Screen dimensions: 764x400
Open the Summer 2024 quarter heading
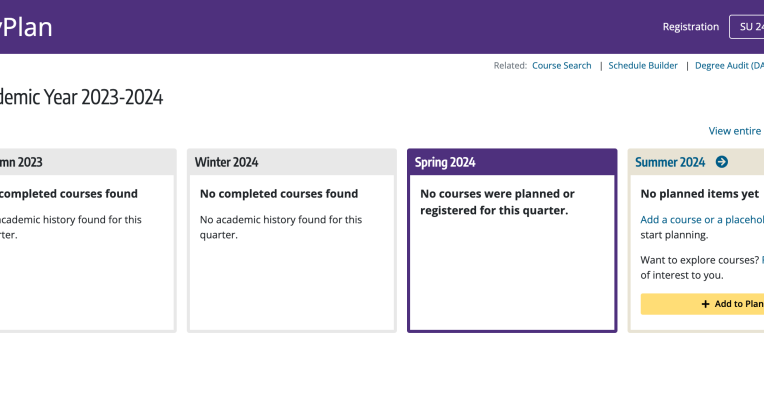point(670,162)
